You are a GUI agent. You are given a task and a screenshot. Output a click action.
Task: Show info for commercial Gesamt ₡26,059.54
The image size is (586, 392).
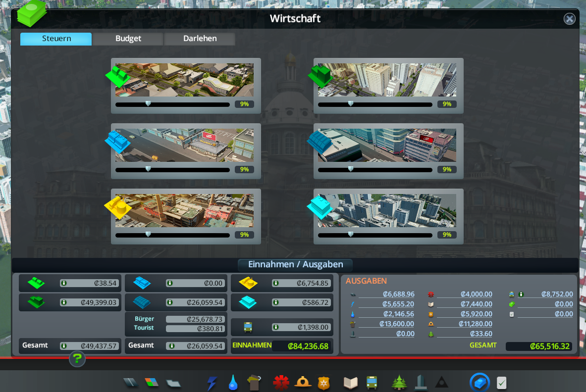(x=171, y=346)
